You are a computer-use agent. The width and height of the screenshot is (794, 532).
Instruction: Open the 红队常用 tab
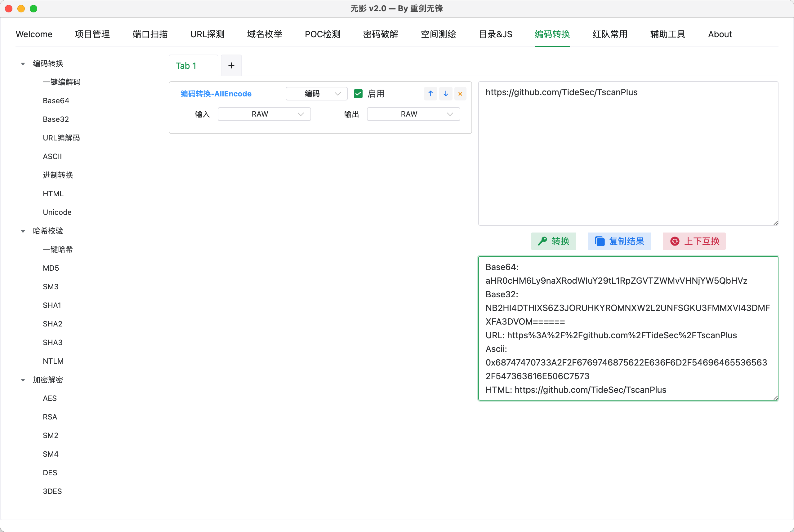(x=610, y=34)
